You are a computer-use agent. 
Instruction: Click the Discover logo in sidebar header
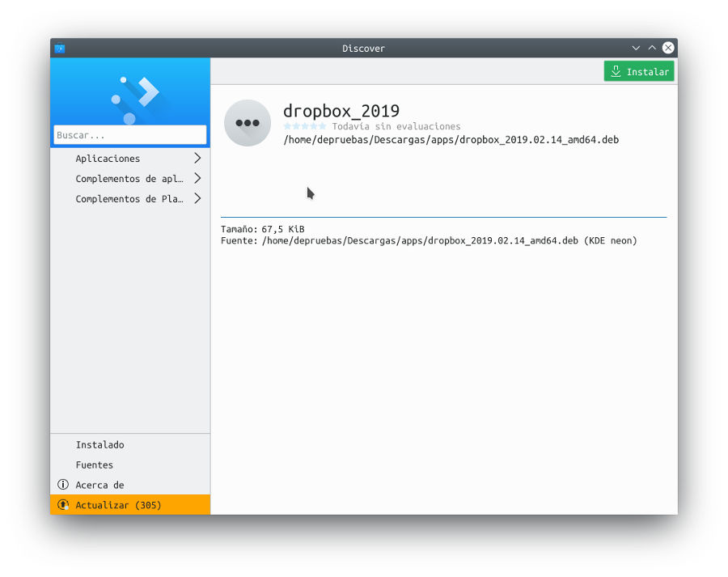point(135,100)
